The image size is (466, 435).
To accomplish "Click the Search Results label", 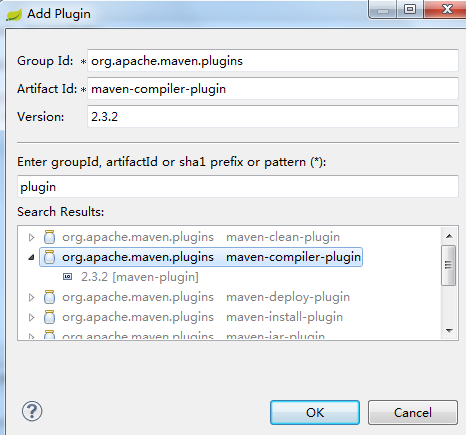I will click(x=61, y=212).
